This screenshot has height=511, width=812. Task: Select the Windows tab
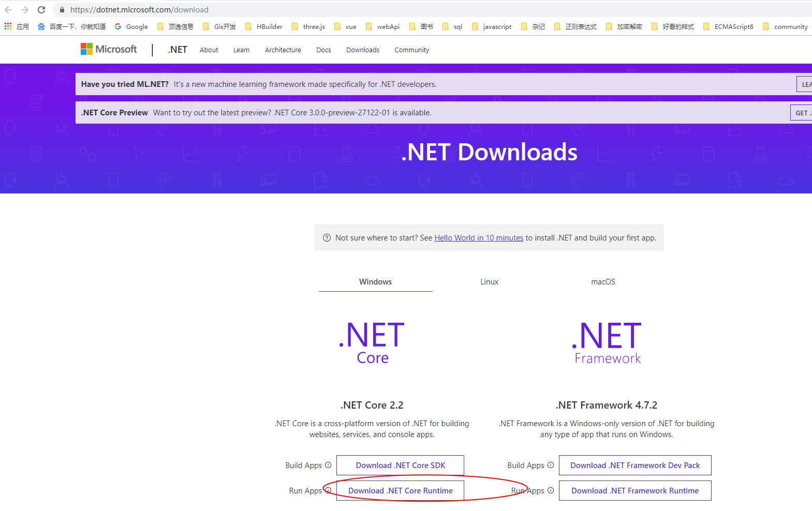pos(376,282)
